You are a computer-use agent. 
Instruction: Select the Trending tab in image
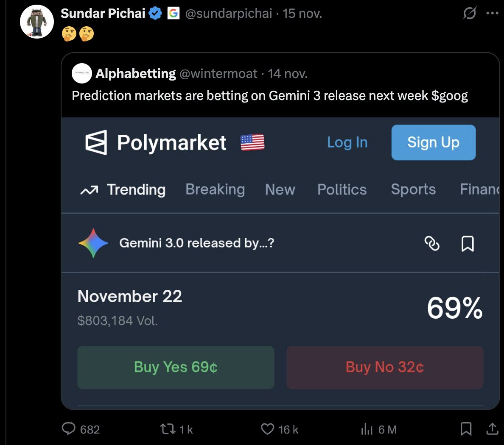point(136,189)
